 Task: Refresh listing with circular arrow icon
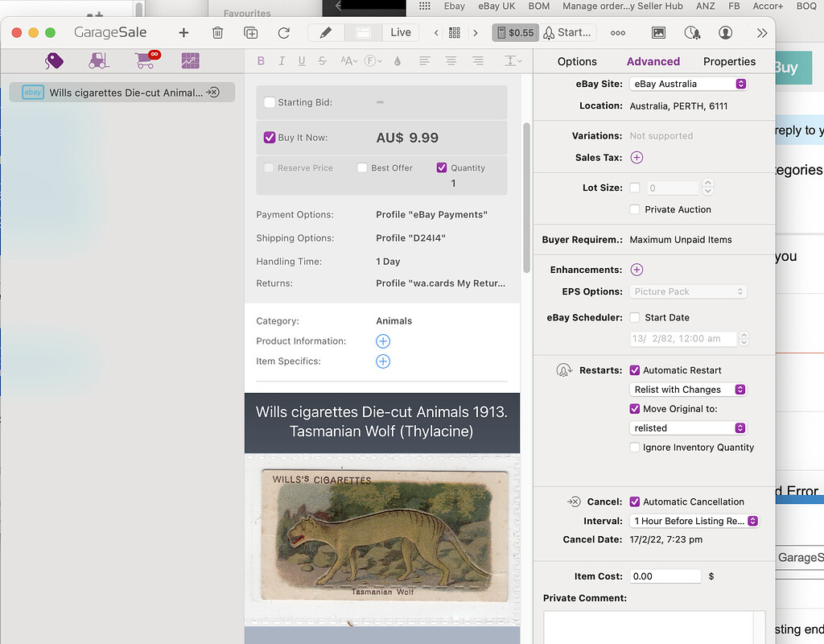tap(284, 32)
